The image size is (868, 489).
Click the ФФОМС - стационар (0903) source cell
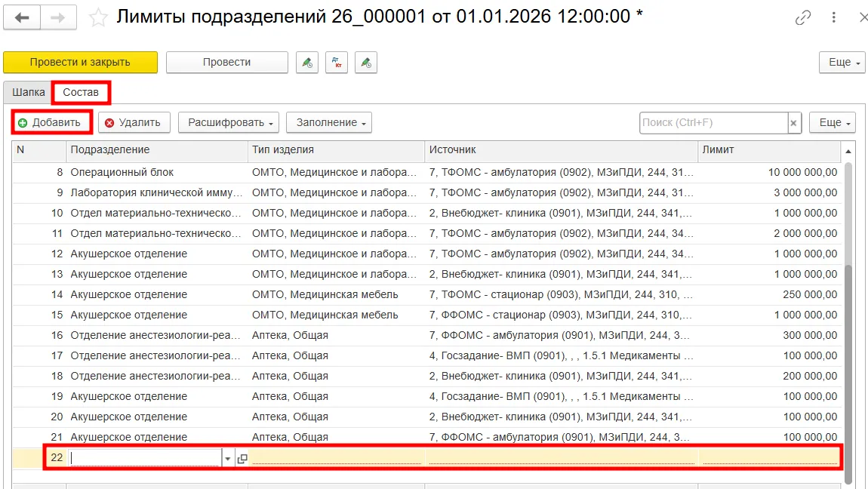[562, 315]
